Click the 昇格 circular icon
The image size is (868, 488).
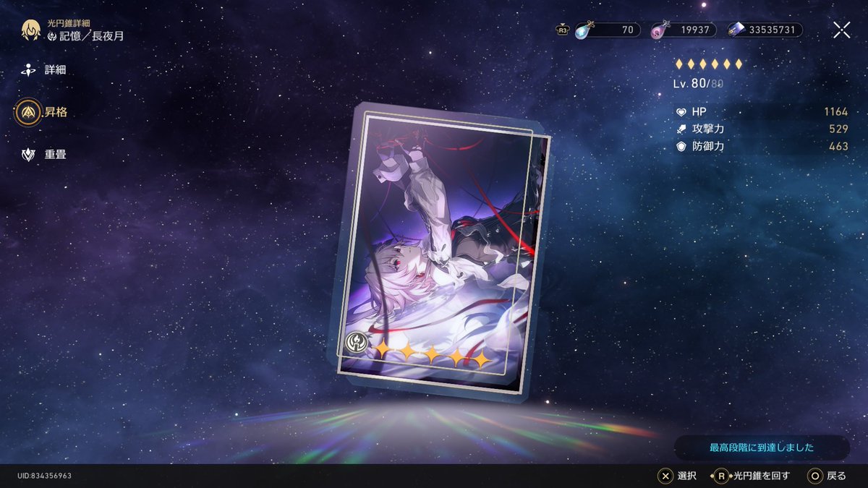point(30,112)
